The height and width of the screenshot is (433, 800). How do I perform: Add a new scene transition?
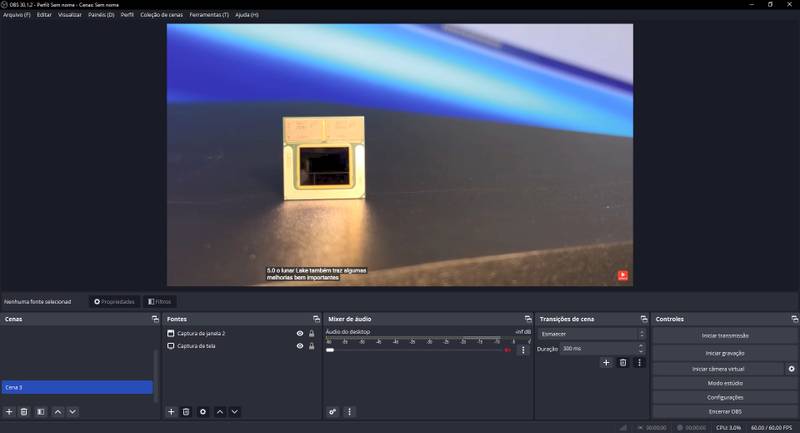tap(606, 363)
